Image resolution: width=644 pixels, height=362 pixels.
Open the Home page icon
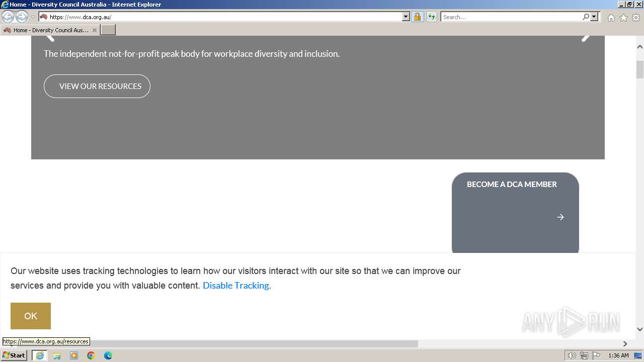[x=611, y=18]
